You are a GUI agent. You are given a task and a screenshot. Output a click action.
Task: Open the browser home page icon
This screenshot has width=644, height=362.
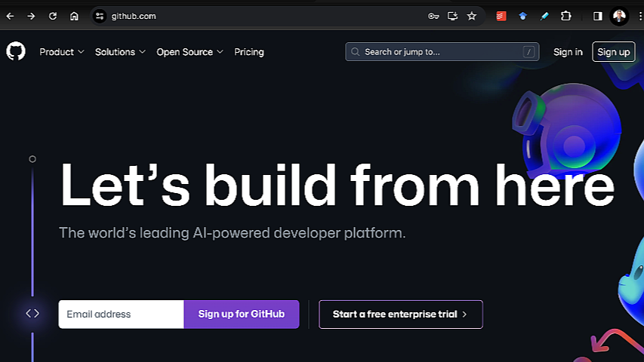coord(74,16)
